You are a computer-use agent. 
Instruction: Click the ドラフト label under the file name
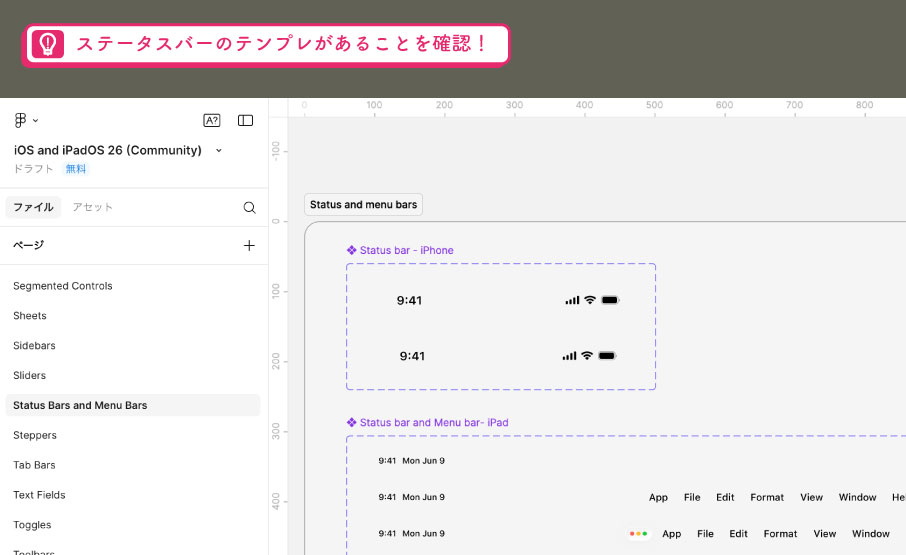[33, 169]
